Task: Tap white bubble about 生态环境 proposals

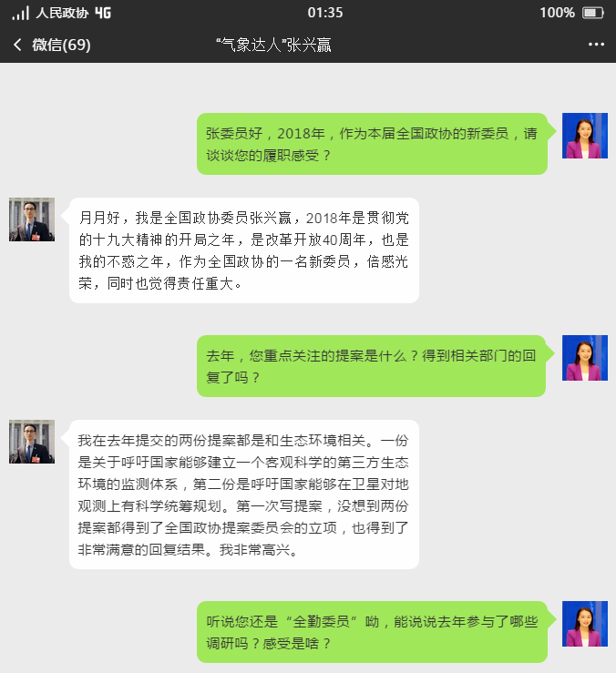Action: pyautogui.click(x=244, y=495)
